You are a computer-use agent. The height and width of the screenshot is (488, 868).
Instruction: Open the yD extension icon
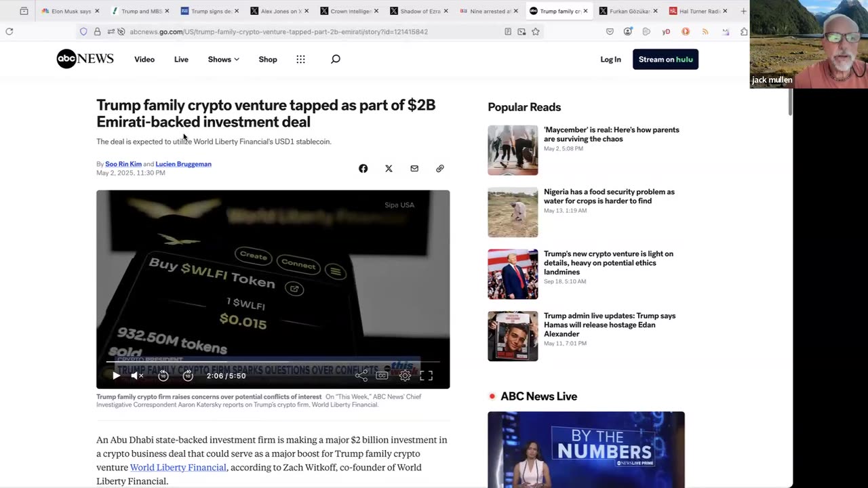tap(666, 31)
